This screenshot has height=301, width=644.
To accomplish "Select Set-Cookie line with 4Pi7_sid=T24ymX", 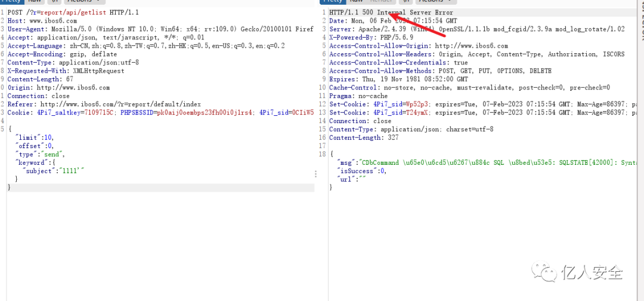I will (x=483, y=113).
